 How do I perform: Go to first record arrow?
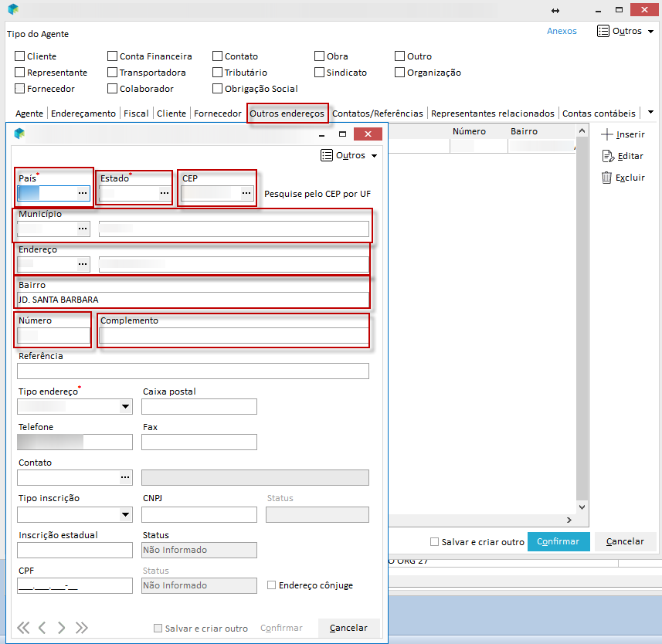[23, 628]
